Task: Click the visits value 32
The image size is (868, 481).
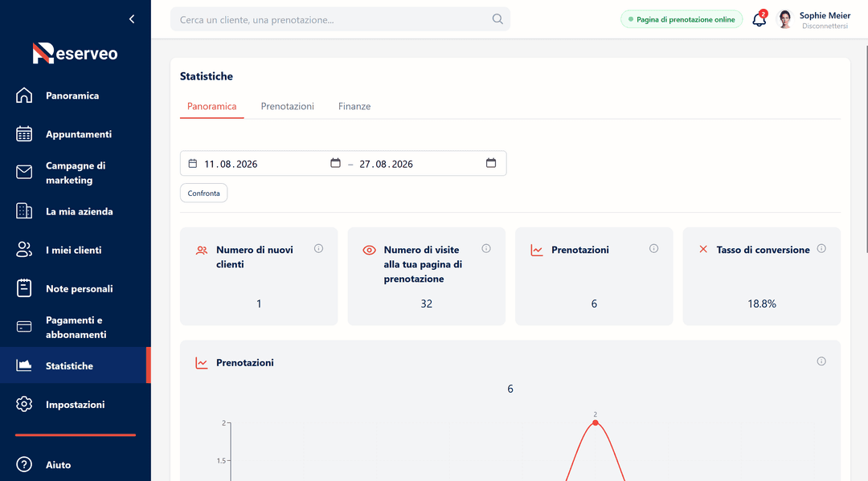Action: click(x=426, y=304)
